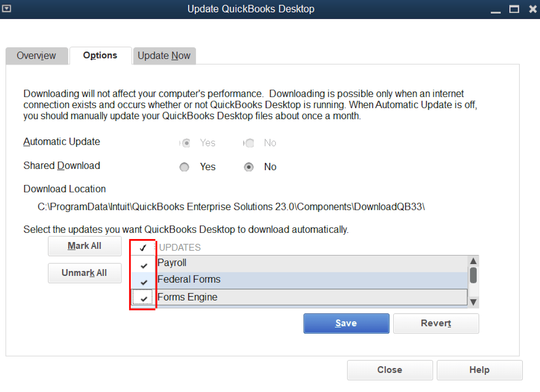The image size is (540, 392).
Task: Select the Options tab
Action: coord(100,55)
